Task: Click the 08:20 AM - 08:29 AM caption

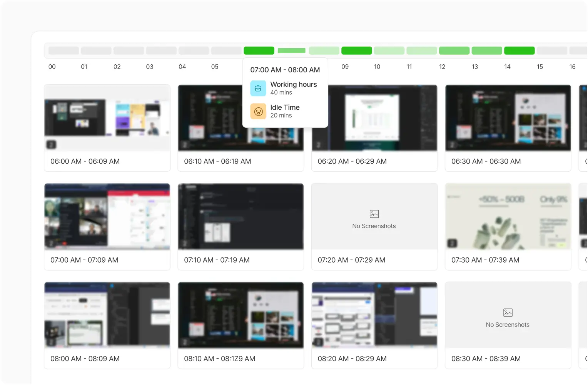Action: pyautogui.click(x=352, y=358)
